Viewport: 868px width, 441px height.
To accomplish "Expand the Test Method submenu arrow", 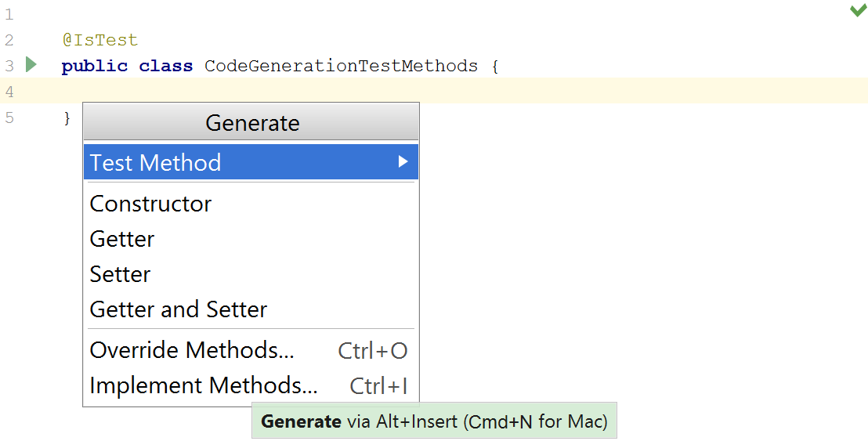I will tap(403, 162).
